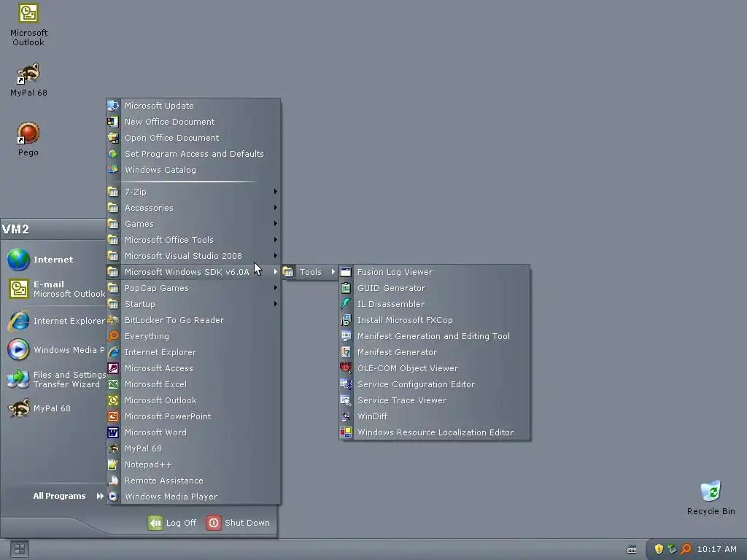Click the All Programs arrow

[99, 496]
